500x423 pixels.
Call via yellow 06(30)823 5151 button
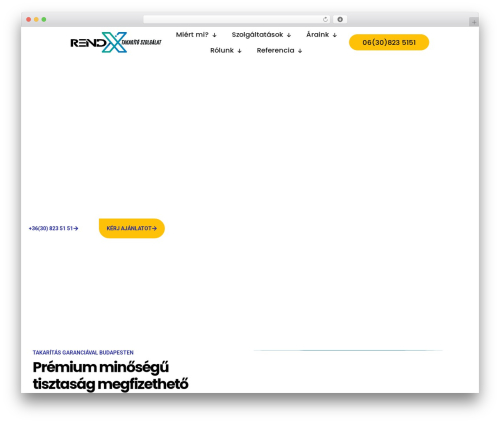pyautogui.click(x=389, y=42)
